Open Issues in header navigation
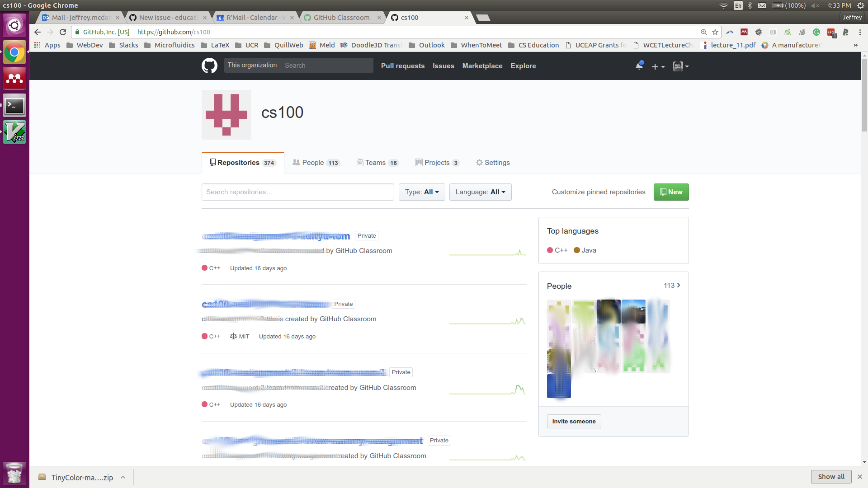Viewport: 868px width, 488px height. click(x=443, y=66)
